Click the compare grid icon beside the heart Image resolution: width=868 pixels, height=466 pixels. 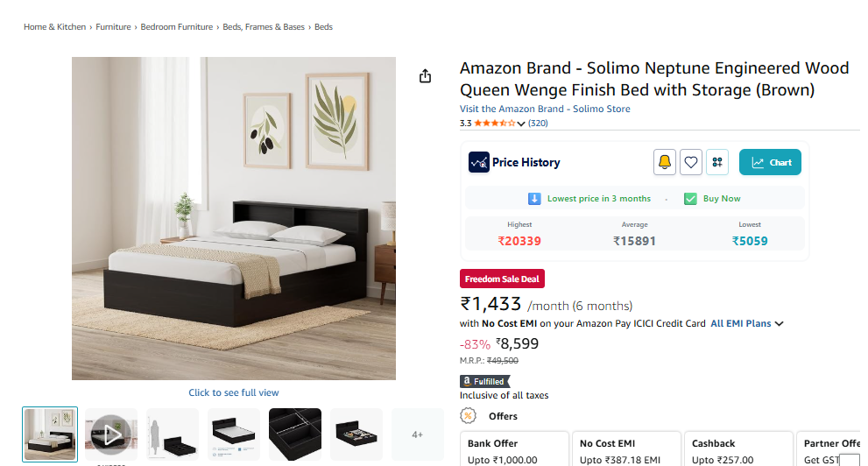click(x=717, y=162)
